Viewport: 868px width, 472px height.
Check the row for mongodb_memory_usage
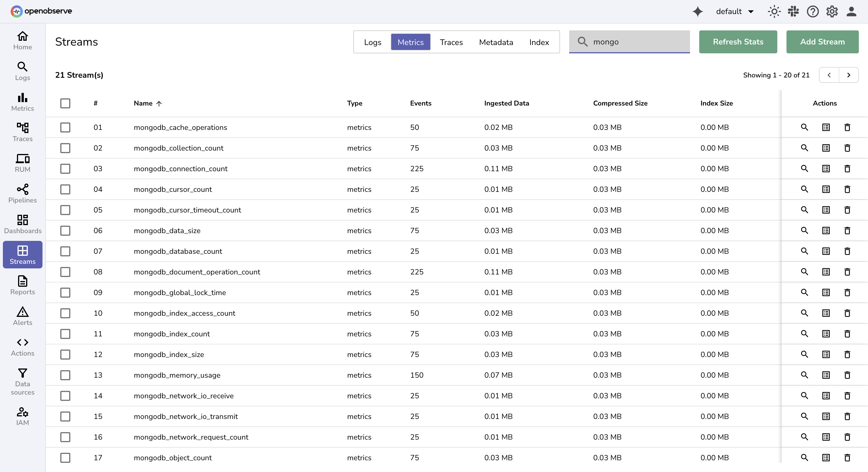pos(65,375)
